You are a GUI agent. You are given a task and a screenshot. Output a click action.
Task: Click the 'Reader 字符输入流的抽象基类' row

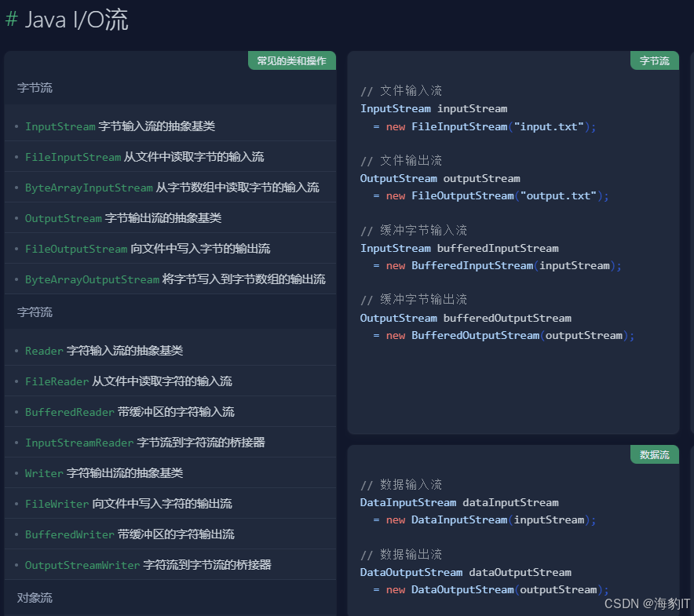pos(170,351)
